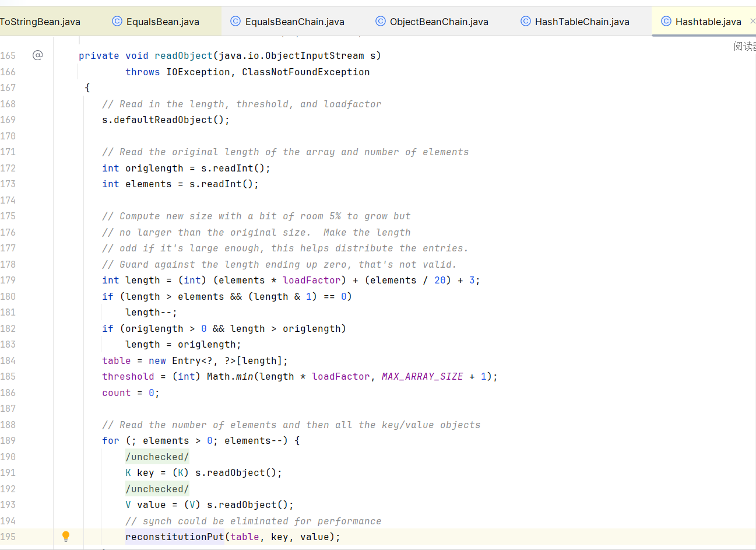Click Math.min on line 185
Viewport: 756px width, 550px height.
point(230,376)
